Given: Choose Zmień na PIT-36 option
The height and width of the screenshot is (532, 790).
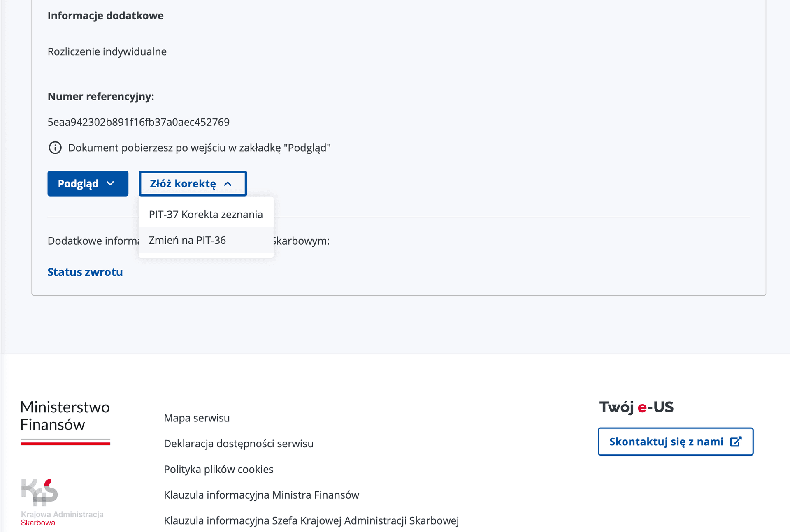Looking at the screenshot, I should [206, 240].
